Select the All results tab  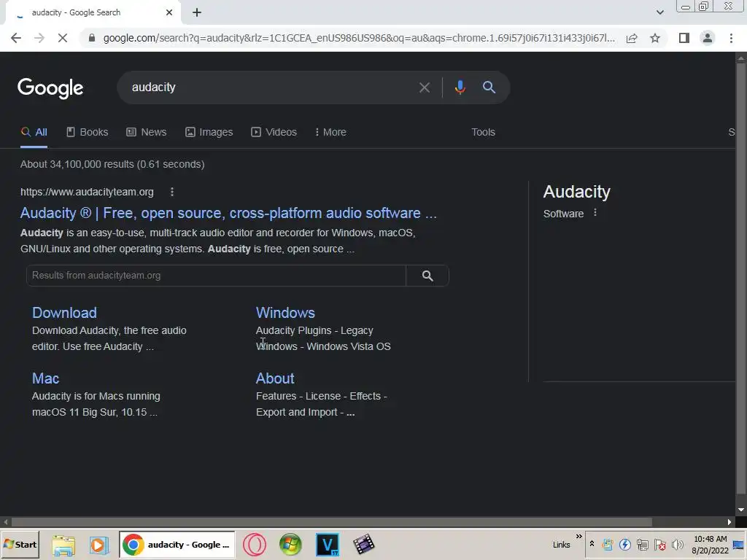coord(34,133)
